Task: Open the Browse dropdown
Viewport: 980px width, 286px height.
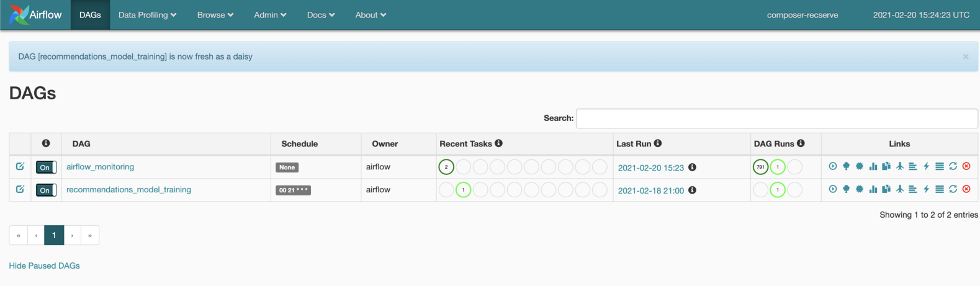Action: [x=215, y=15]
